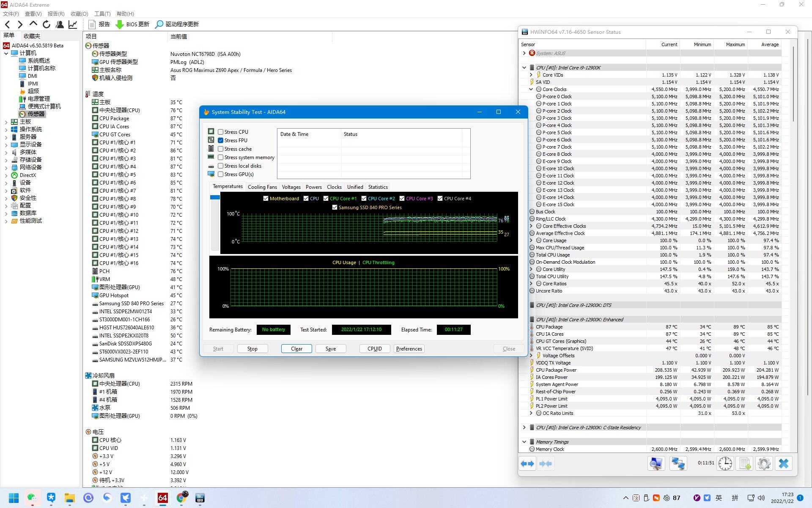Click HWiNFO blue X close-sensors icon

pos(783,464)
